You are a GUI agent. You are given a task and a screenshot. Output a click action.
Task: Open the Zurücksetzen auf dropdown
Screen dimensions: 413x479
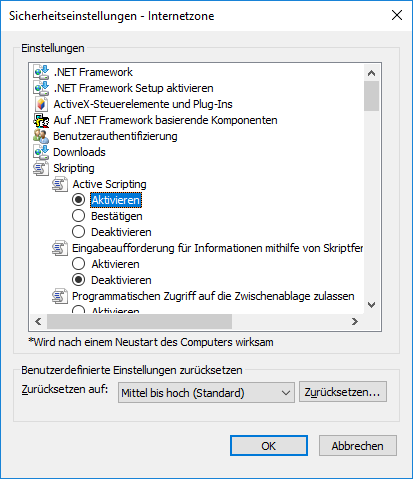[206, 393]
